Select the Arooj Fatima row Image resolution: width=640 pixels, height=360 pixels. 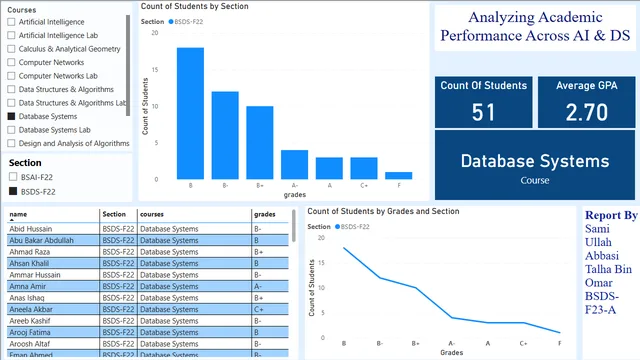tap(148, 332)
